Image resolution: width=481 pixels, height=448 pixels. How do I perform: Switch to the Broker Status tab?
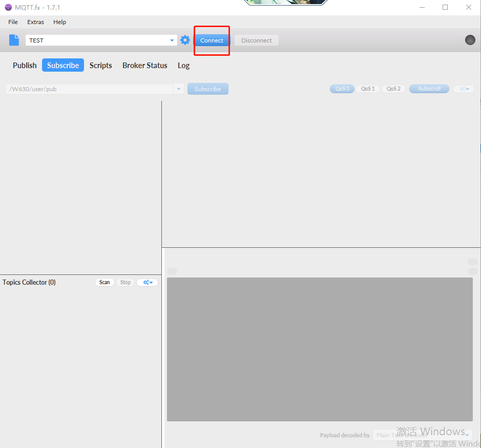pyautogui.click(x=144, y=66)
